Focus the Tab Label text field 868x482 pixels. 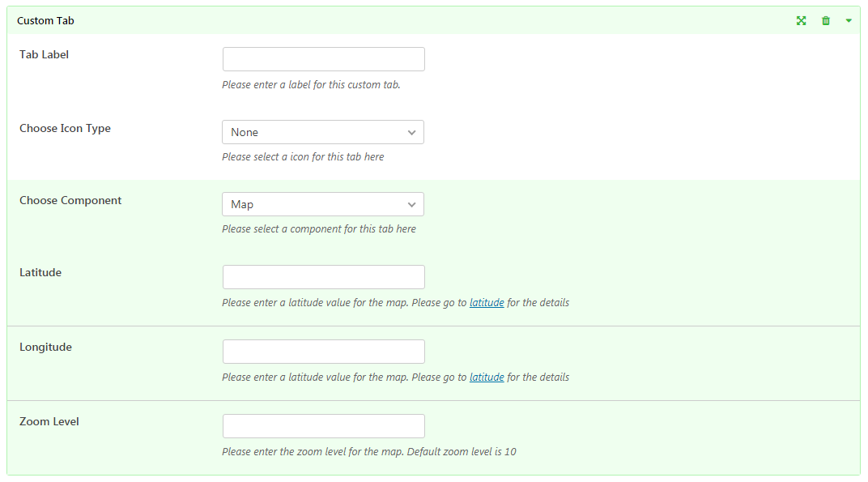tap(324, 58)
